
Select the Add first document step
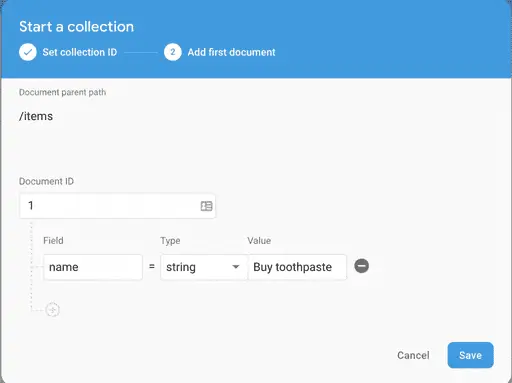pyautogui.click(x=231, y=52)
